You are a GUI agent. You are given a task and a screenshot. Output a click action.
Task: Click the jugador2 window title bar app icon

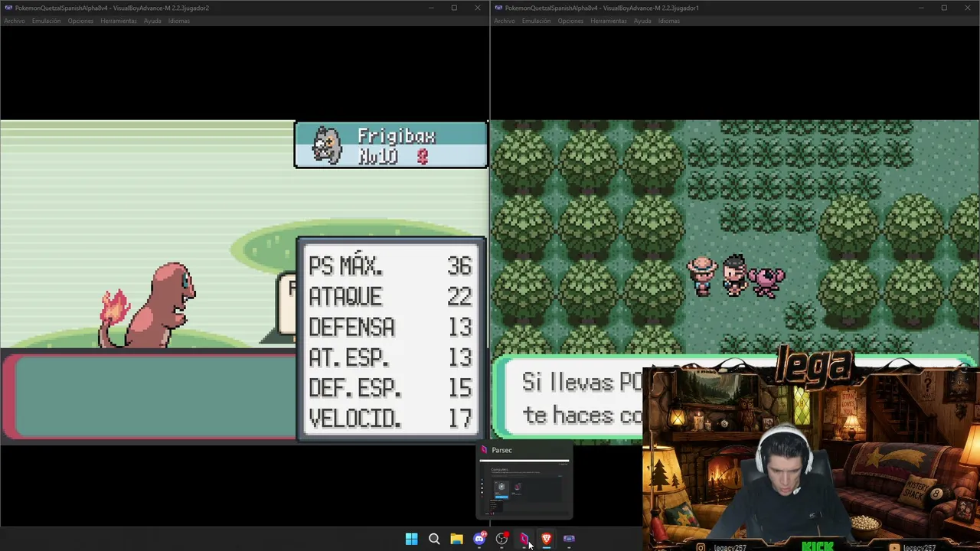click(8, 8)
